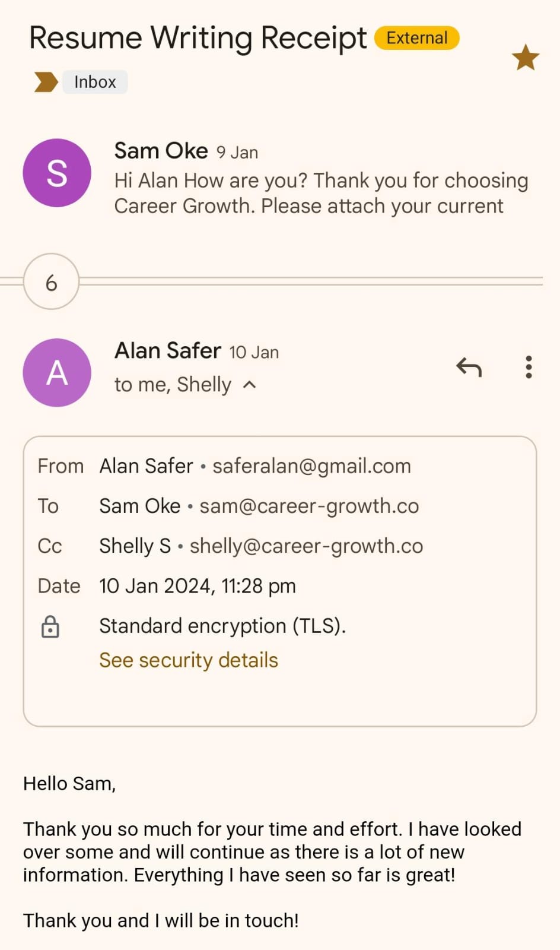Click saferalan@gmail.com sender address
Viewport: 560px width, 950px height.
[311, 466]
